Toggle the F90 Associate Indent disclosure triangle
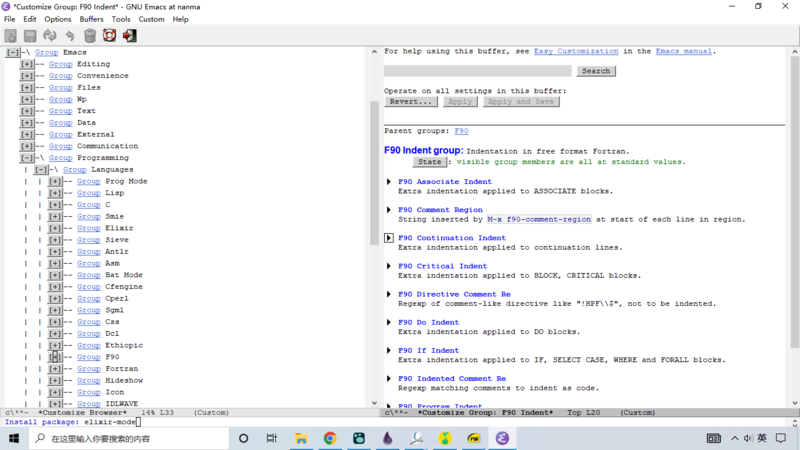This screenshot has height=450, width=800. pyautogui.click(x=389, y=182)
